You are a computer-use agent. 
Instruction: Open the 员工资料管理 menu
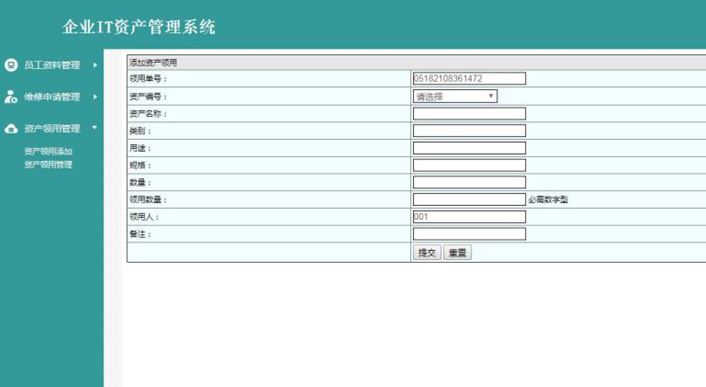(x=52, y=65)
